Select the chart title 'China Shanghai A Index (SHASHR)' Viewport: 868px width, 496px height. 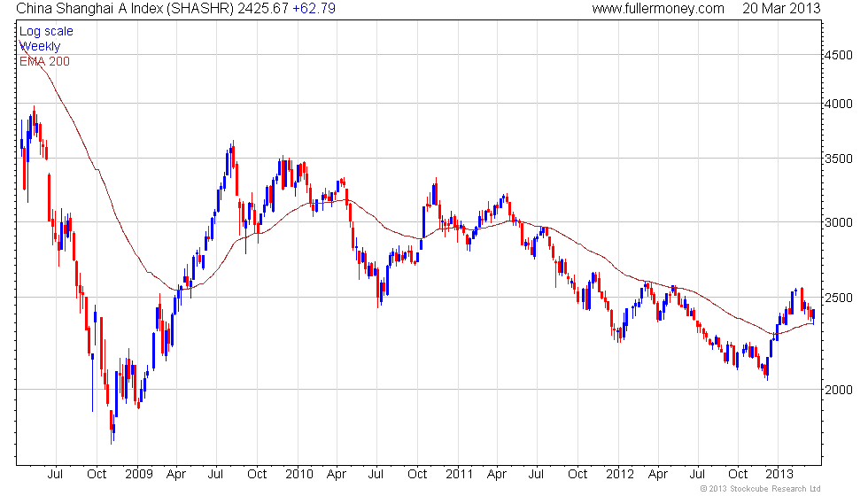coord(125,9)
